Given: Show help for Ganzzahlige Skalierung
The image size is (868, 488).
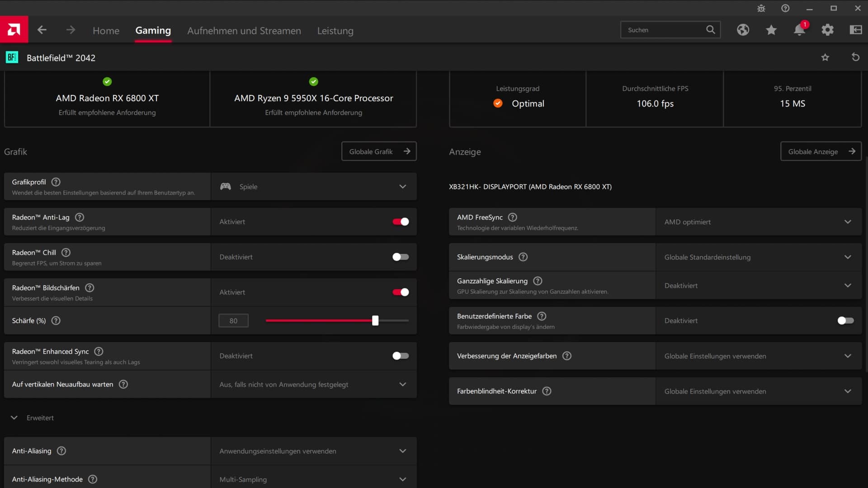Looking at the screenshot, I should (538, 281).
